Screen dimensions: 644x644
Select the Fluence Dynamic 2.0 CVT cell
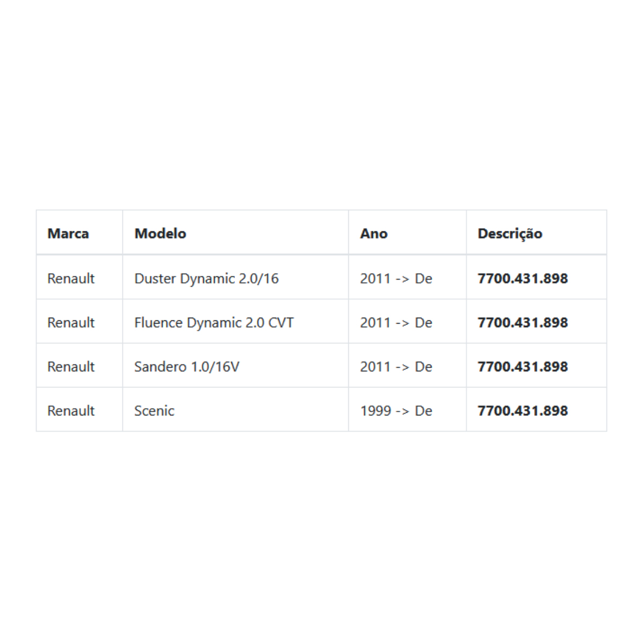[x=236, y=322]
